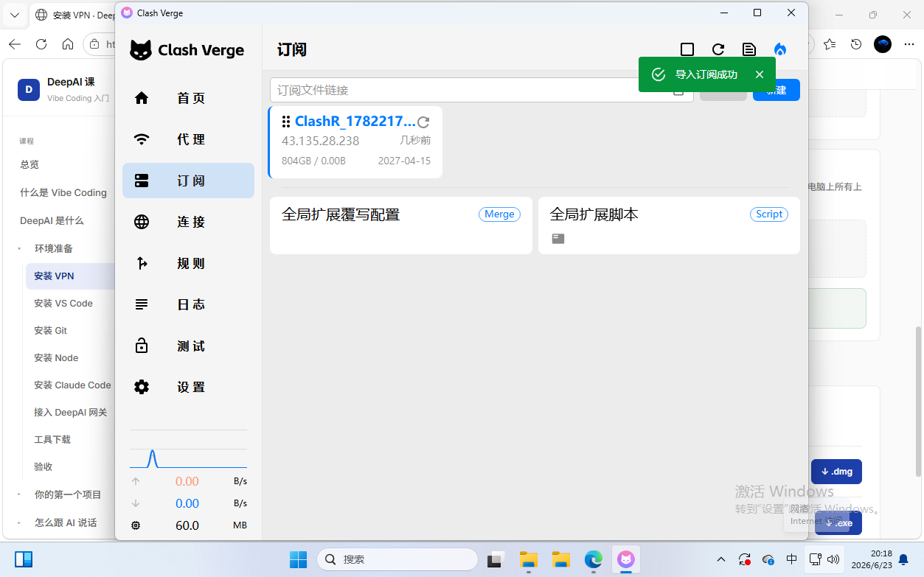Select the 安装 VPN browser tab

click(72, 15)
